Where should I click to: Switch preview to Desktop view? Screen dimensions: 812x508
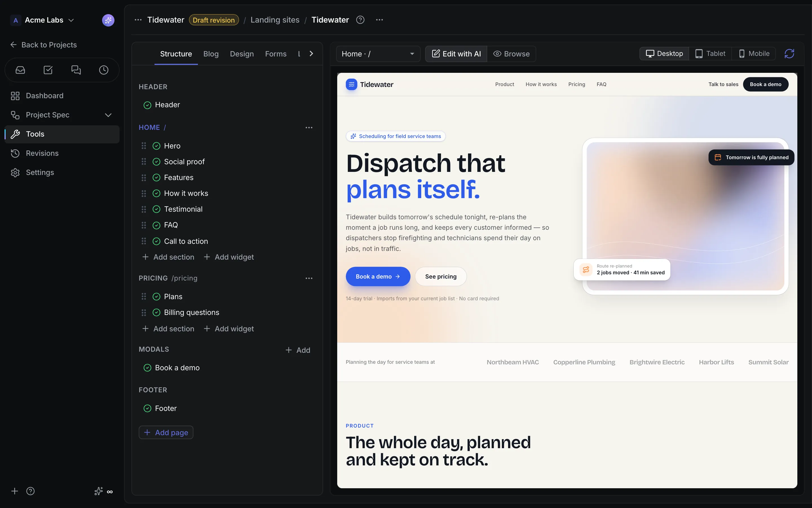pos(664,54)
